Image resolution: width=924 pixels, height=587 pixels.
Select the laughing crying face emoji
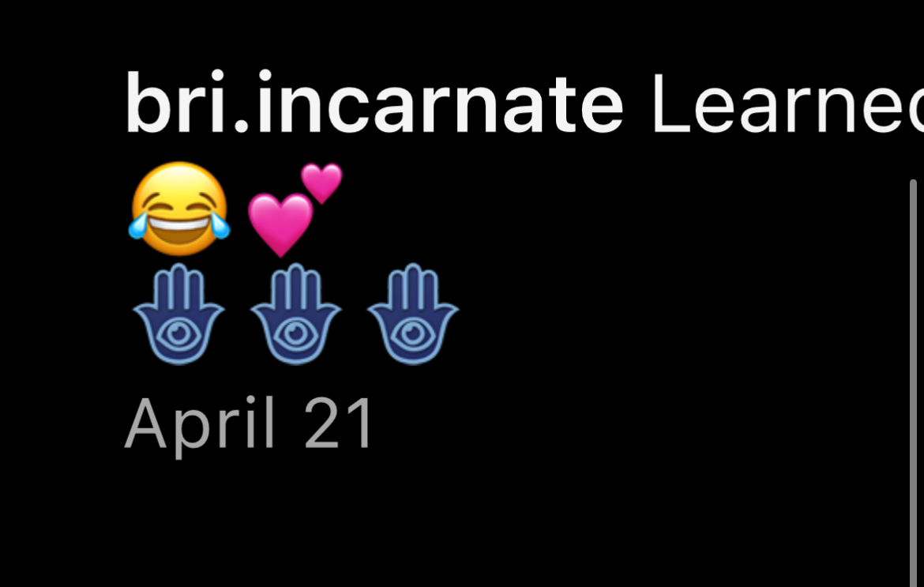[179, 209]
